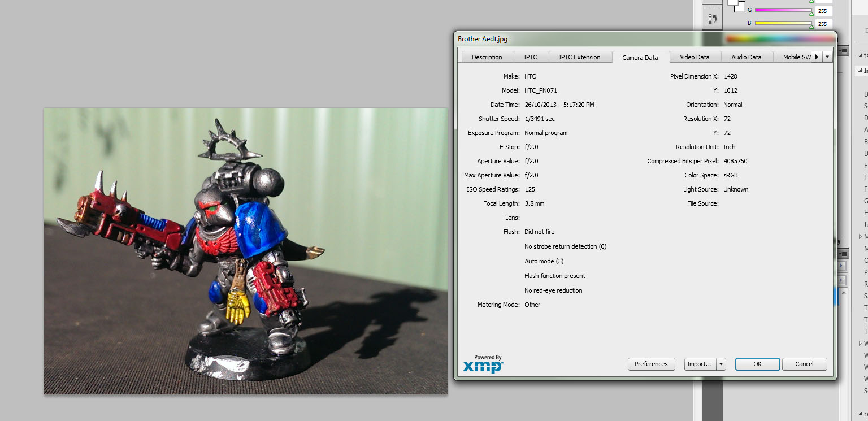Viewport: 868px width, 421px height.
Task: Click the miniature photo on the canvas
Action: [x=245, y=251]
